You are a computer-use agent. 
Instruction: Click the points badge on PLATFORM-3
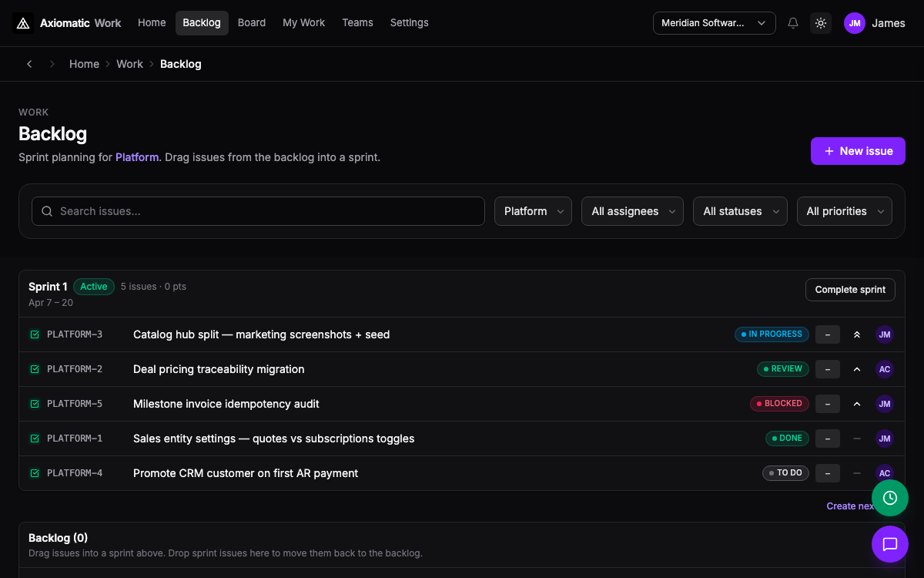click(x=828, y=334)
